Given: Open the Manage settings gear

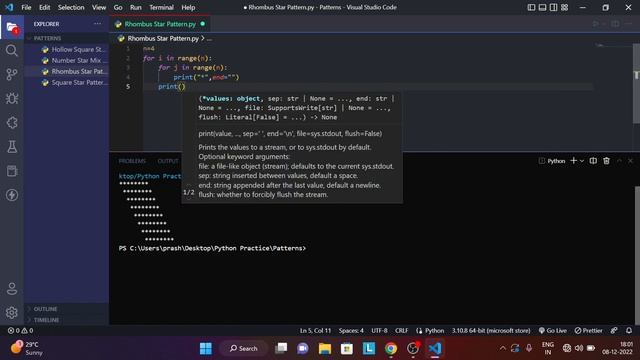Looking at the screenshot, I should point(12,313).
